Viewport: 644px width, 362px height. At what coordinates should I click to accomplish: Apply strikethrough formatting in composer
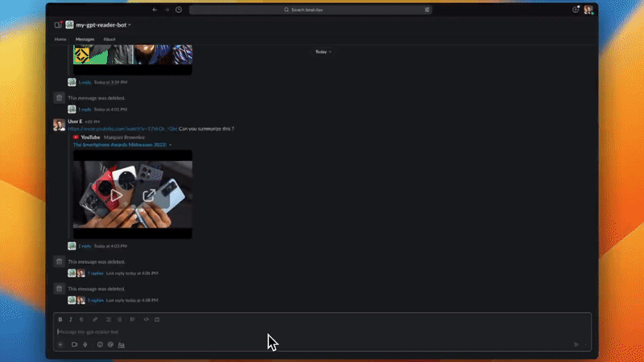pyautogui.click(x=81, y=319)
